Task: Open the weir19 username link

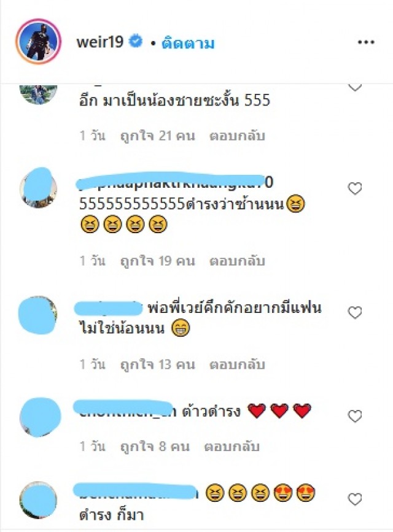Action: point(100,42)
